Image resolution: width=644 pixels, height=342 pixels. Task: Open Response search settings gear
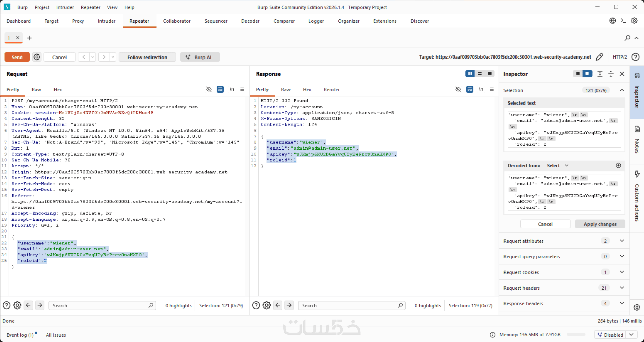[x=267, y=305]
